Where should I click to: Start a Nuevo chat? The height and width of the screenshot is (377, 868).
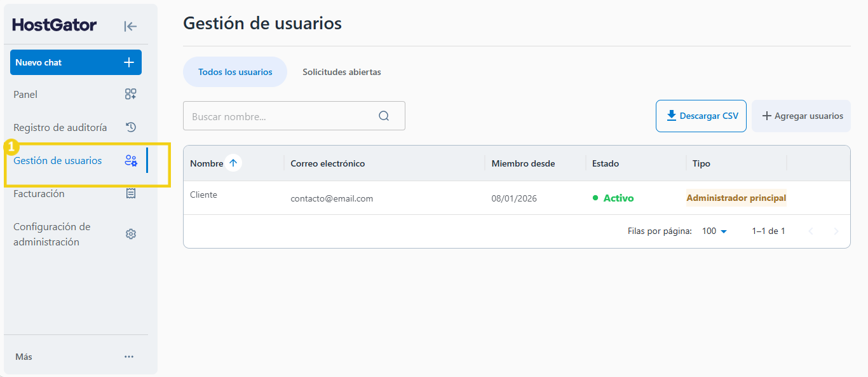[x=76, y=62]
